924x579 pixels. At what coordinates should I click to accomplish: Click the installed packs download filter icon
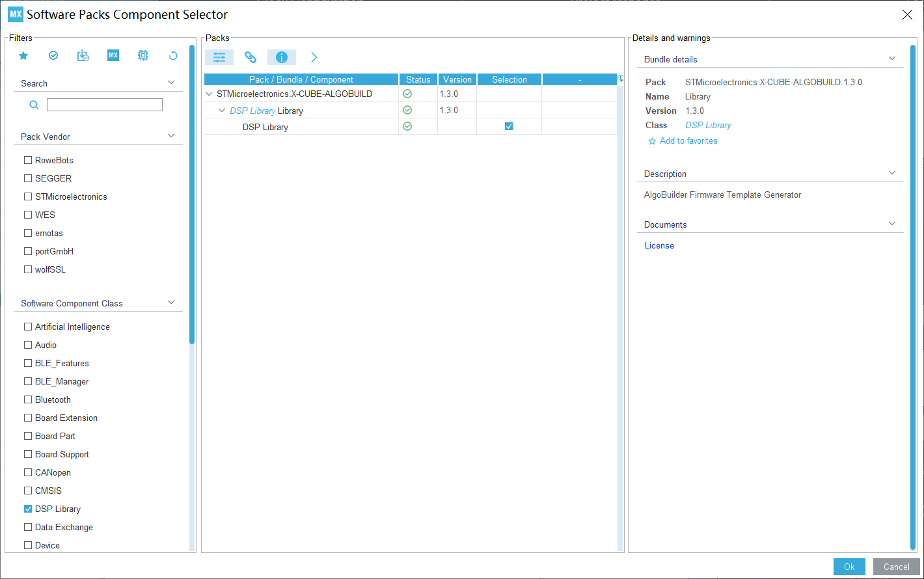[x=83, y=56]
